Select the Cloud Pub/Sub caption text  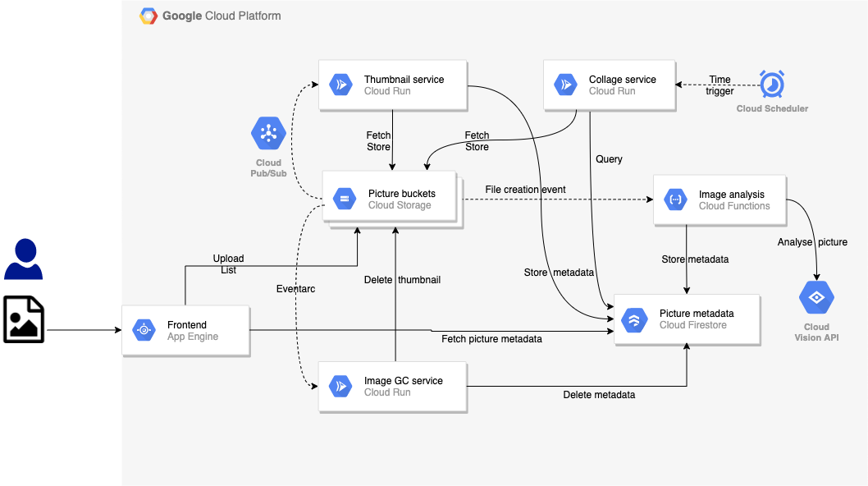pos(268,168)
